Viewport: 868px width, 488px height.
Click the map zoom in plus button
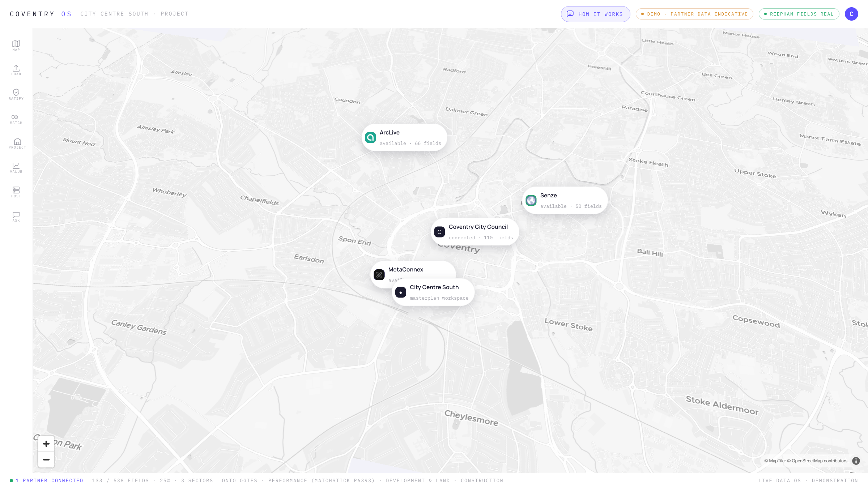46,444
